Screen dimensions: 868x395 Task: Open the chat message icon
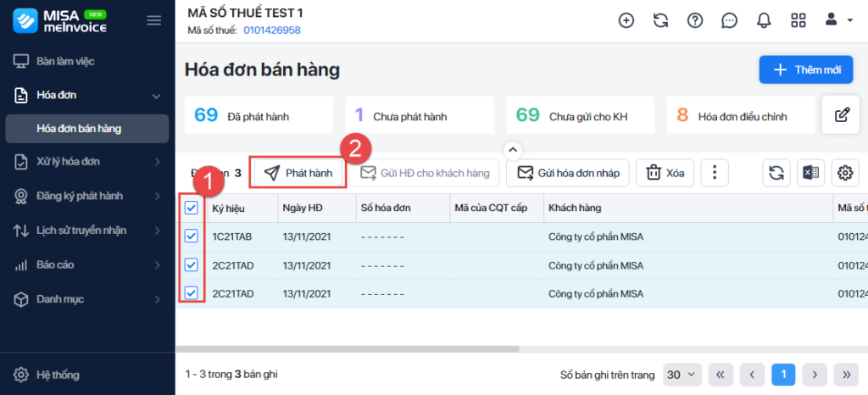tap(729, 20)
